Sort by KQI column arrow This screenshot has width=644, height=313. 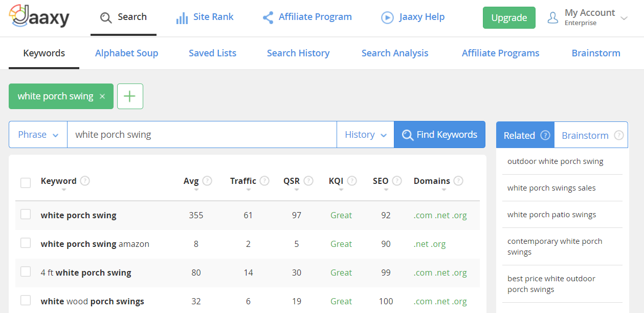point(341,190)
